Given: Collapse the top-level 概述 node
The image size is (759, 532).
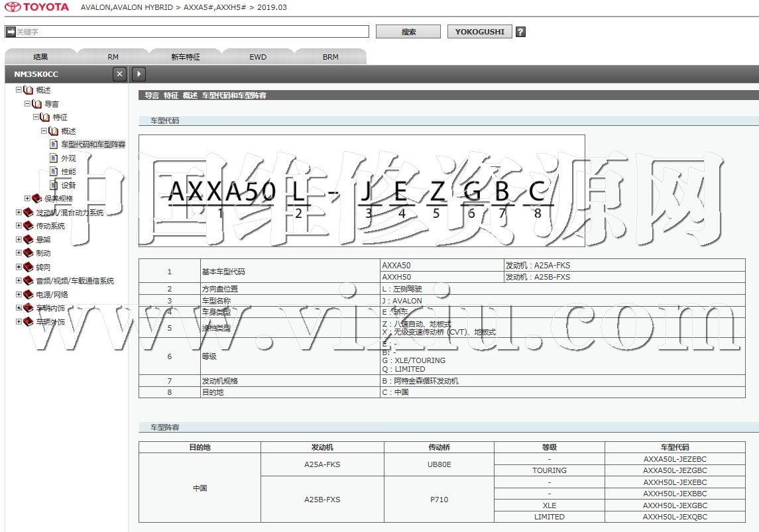Looking at the screenshot, I should click(x=19, y=90).
